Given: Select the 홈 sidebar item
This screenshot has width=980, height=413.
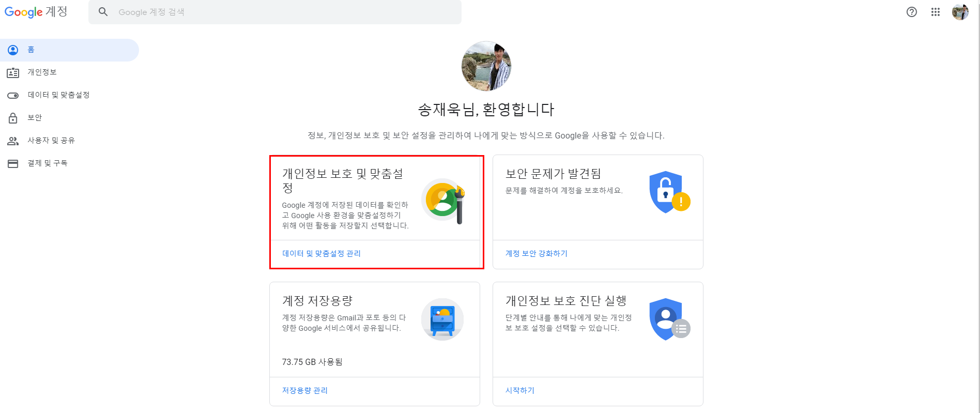Looking at the screenshot, I should point(69,50).
